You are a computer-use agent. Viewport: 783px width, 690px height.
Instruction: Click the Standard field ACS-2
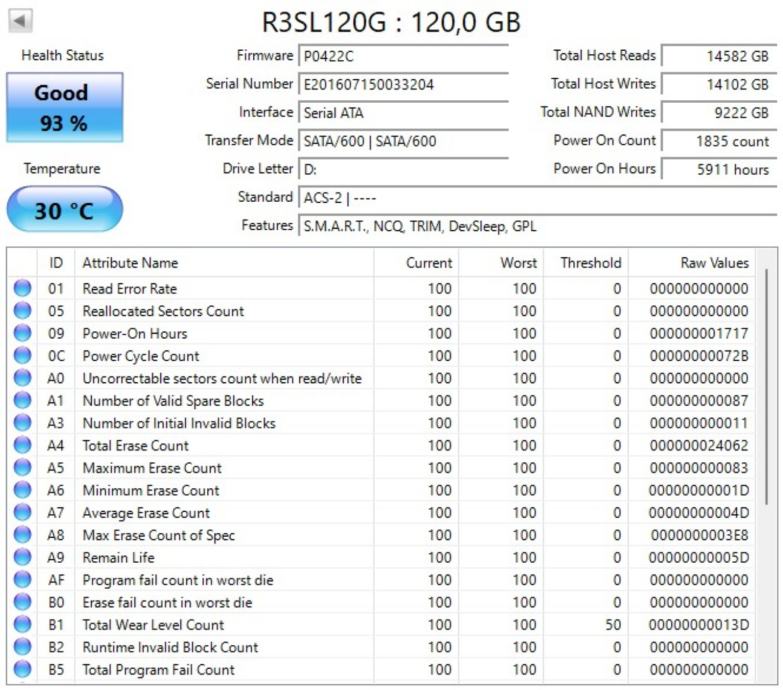[538, 198]
